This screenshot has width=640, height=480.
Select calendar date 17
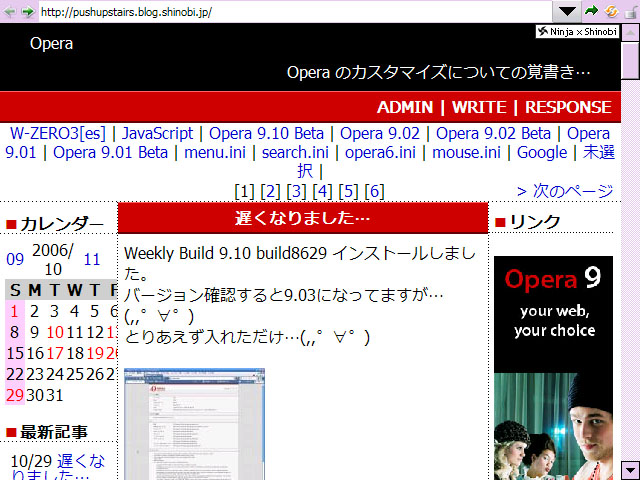(x=55, y=353)
